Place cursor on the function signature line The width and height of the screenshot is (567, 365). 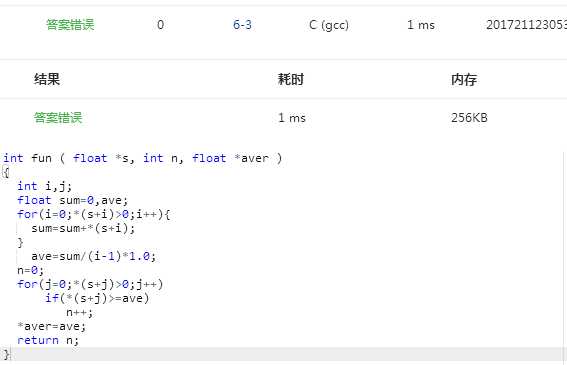142,158
